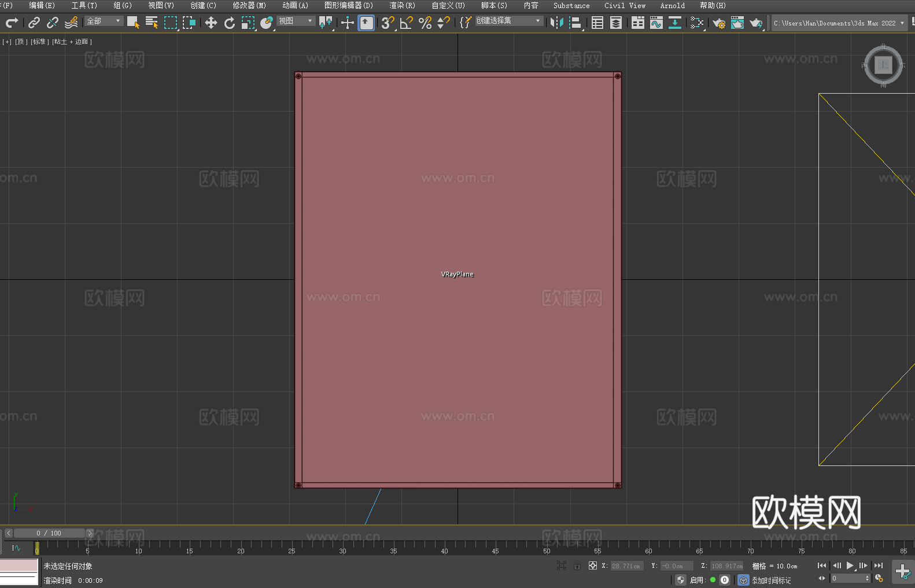Image resolution: width=915 pixels, height=588 pixels.
Task: Open reference coordinate dropdown 视图
Action: 296,21
